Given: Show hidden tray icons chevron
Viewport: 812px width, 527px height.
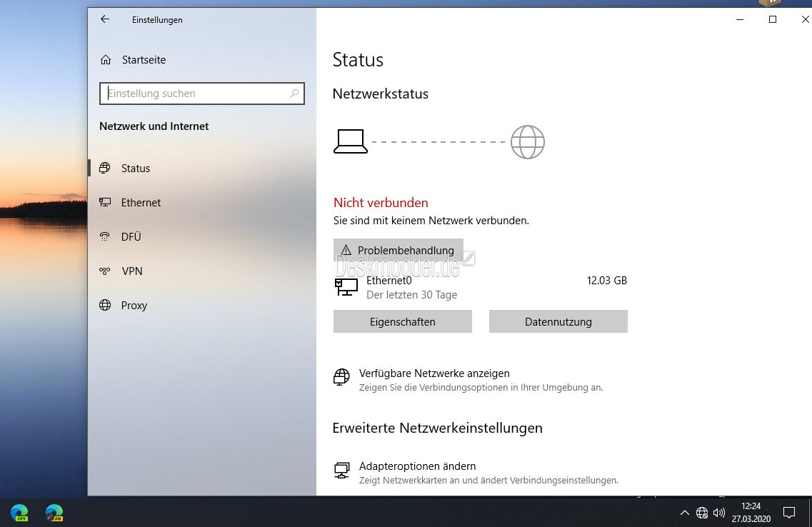Looking at the screenshot, I should tap(685, 513).
